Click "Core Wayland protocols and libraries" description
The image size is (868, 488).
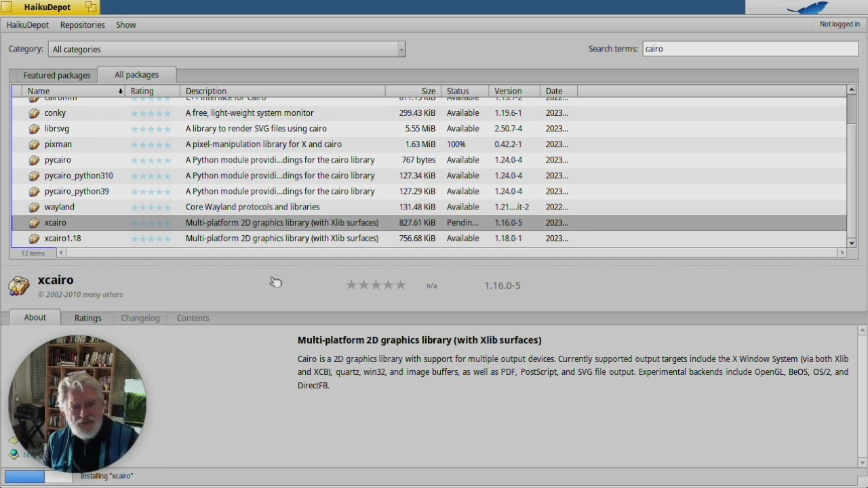click(x=252, y=207)
